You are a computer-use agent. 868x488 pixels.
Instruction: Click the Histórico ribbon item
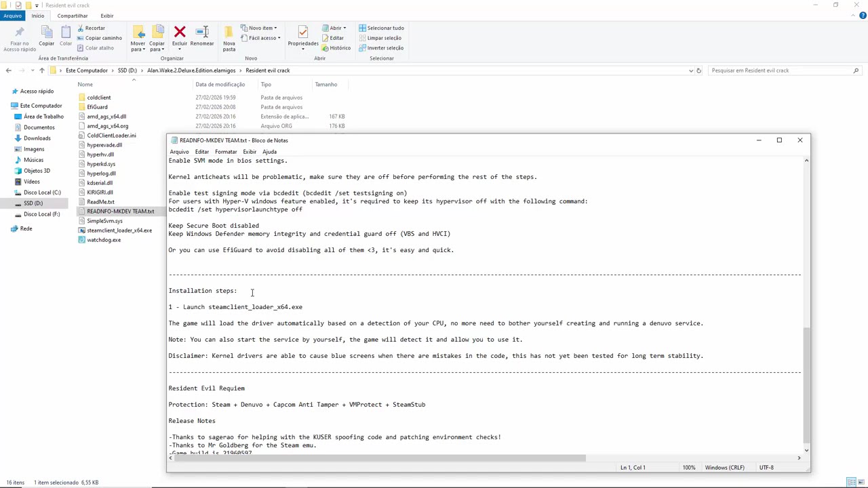point(336,48)
